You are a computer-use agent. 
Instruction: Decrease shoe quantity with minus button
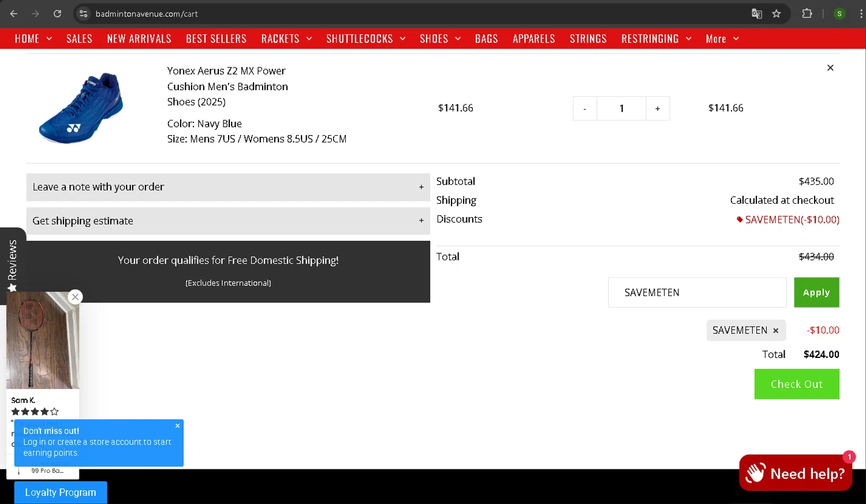[x=585, y=109]
